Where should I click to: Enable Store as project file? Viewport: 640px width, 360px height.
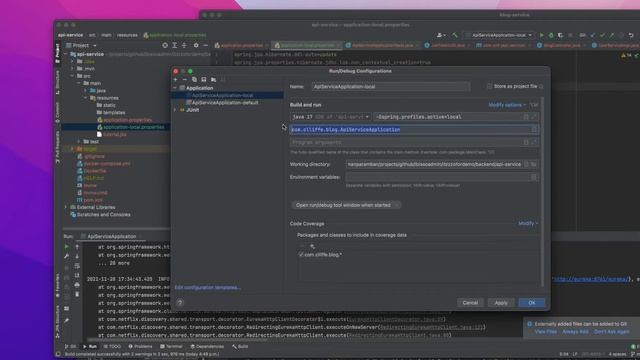coord(489,87)
